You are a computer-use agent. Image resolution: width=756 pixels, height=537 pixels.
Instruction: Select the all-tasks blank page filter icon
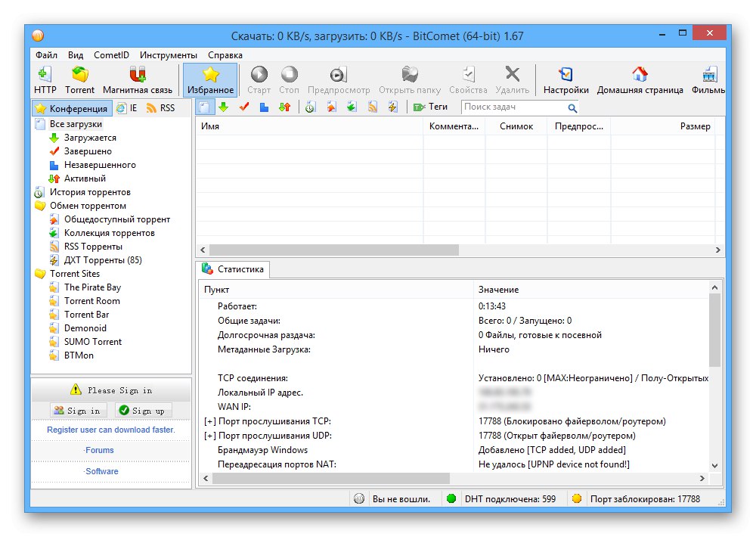(204, 107)
